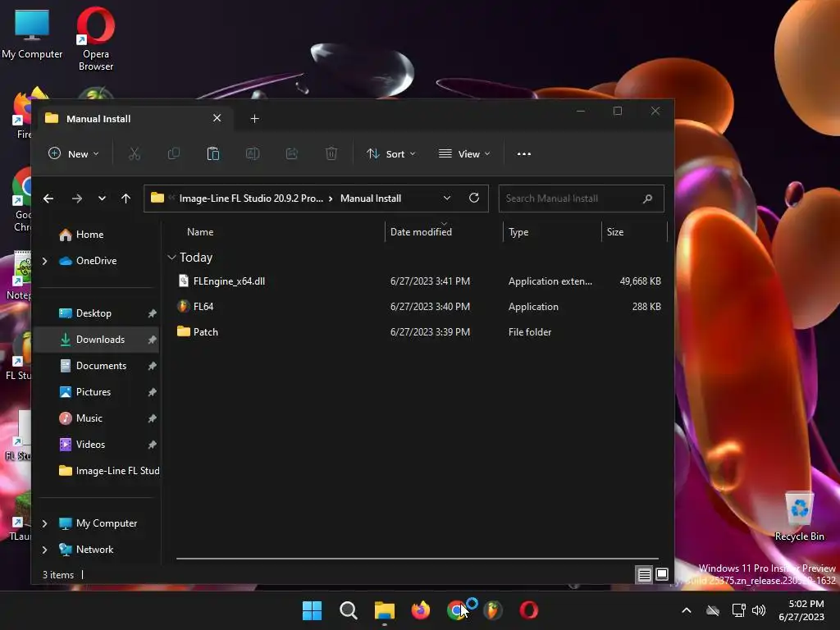Add a new Explorer tab
Screen dimensions: 840x630
tap(255, 118)
